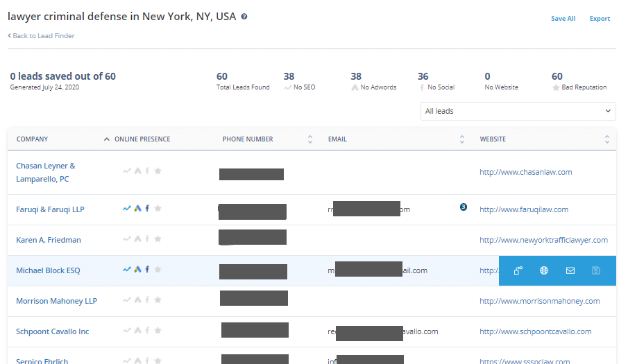Open the All leads filter dropdown
Screen dimensions: 628x364
point(518,111)
